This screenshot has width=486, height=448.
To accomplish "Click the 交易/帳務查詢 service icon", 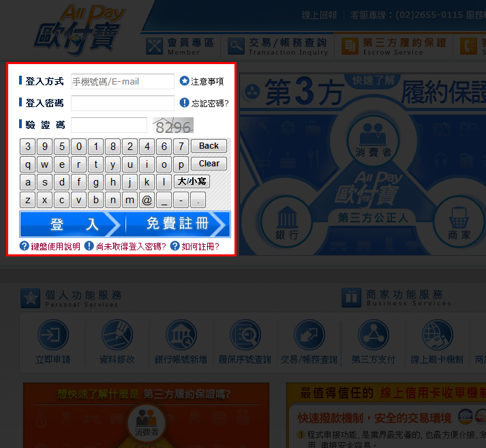I will click(309, 335).
